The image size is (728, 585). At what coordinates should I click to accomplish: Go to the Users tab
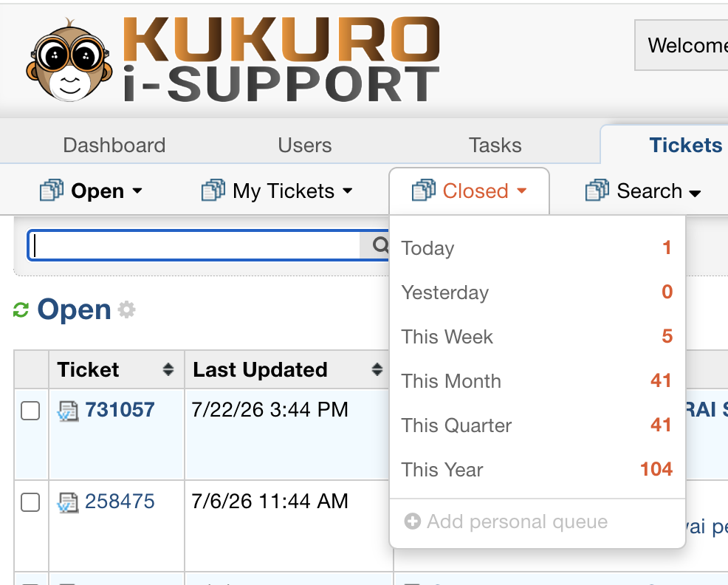click(305, 145)
